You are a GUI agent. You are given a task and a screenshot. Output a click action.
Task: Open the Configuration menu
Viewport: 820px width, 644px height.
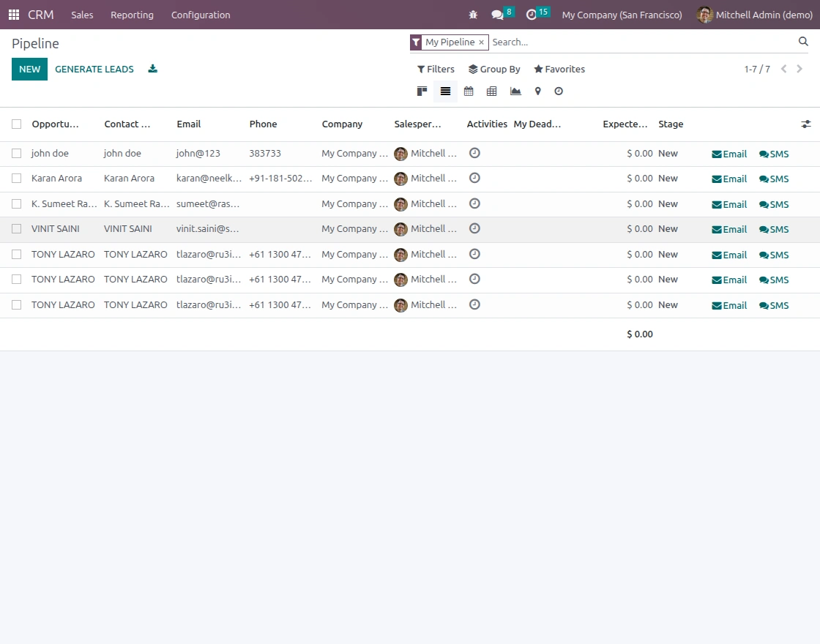click(x=201, y=15)
